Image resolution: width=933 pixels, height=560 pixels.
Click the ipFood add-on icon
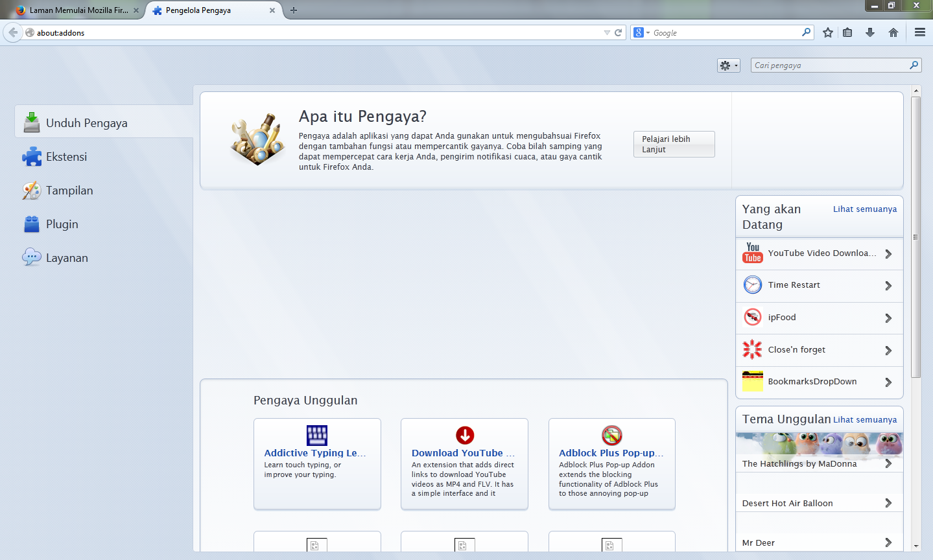753,317
